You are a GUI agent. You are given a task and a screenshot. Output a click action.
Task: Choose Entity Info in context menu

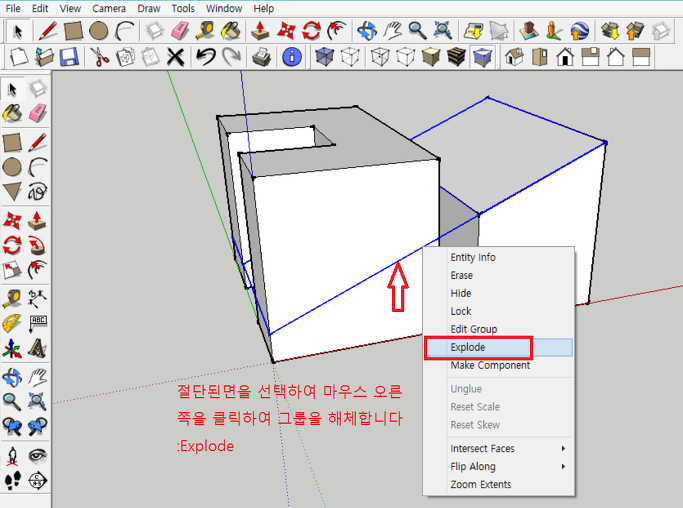pyautogui.click(x=473, y=257)
